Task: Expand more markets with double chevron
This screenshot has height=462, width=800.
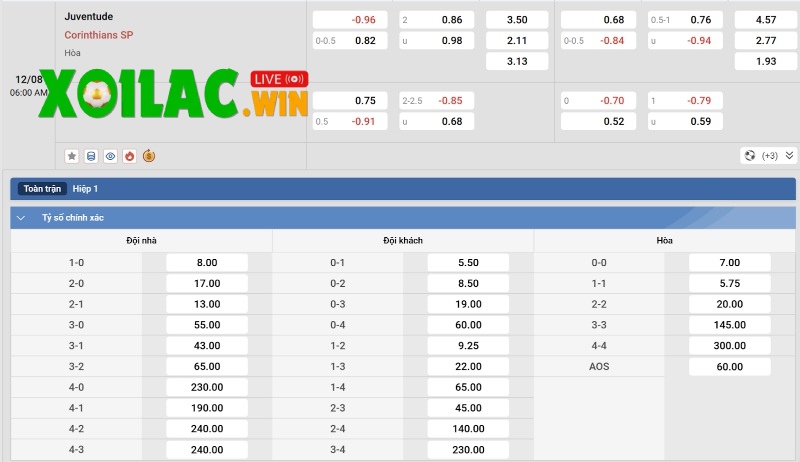Action: tap(790, 156)
